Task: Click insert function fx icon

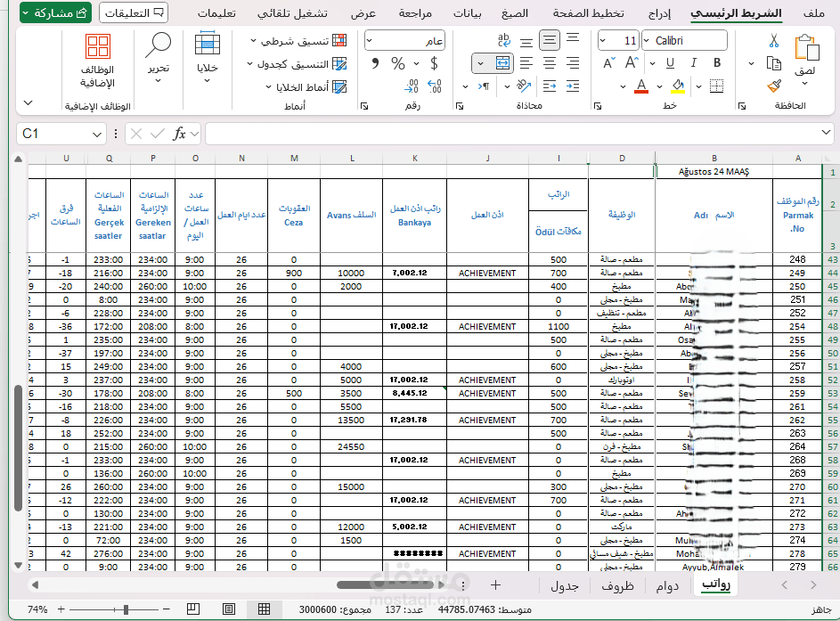Action: [x=179, y=134]
